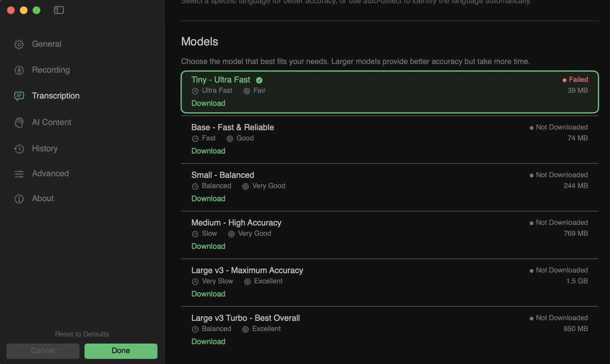Screen dimensions: 610x364
Task: Click the 244 MB size text
Action: (576, 186)
